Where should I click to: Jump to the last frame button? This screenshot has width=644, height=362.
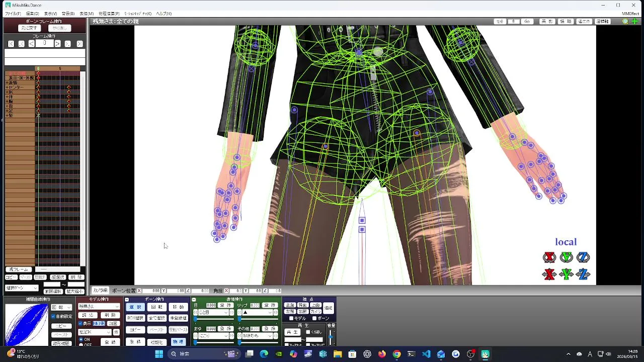click(79, 44)
